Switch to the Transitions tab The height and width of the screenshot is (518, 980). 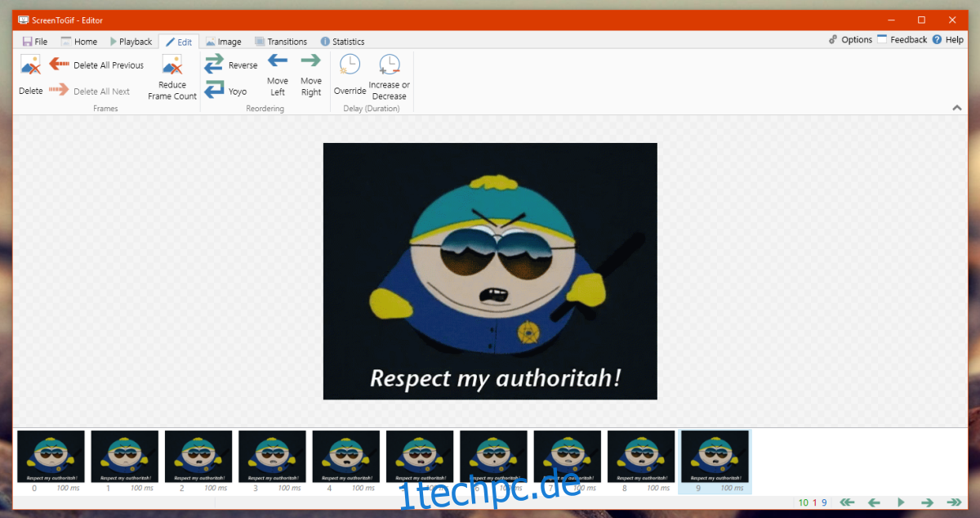coord(281,42)
